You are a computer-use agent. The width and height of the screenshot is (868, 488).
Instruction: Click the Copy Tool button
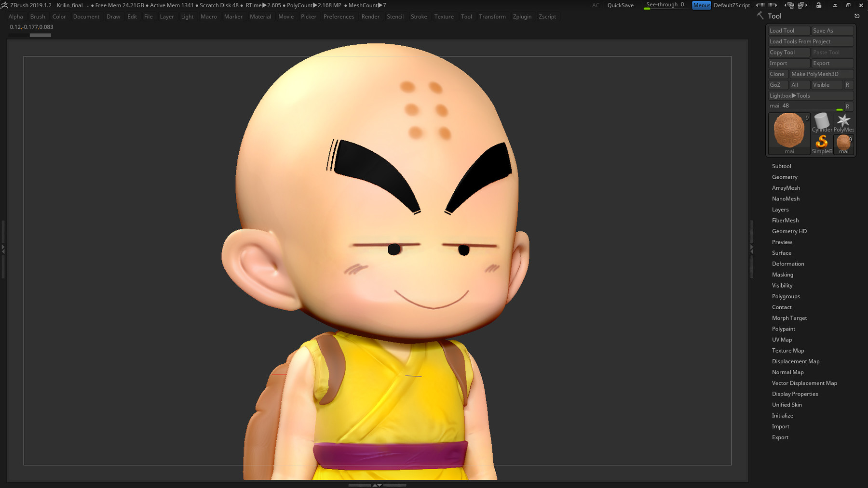pos(789,53)
